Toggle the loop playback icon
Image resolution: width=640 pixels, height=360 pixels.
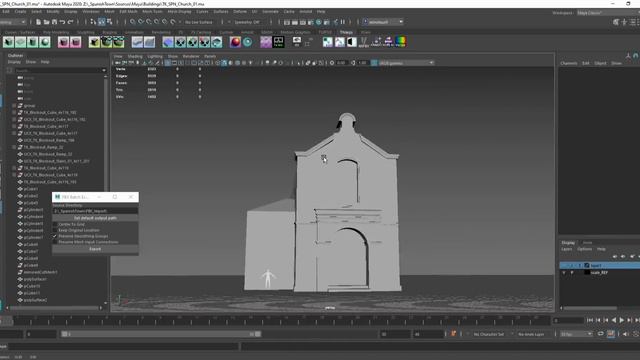tap(600, 334)
